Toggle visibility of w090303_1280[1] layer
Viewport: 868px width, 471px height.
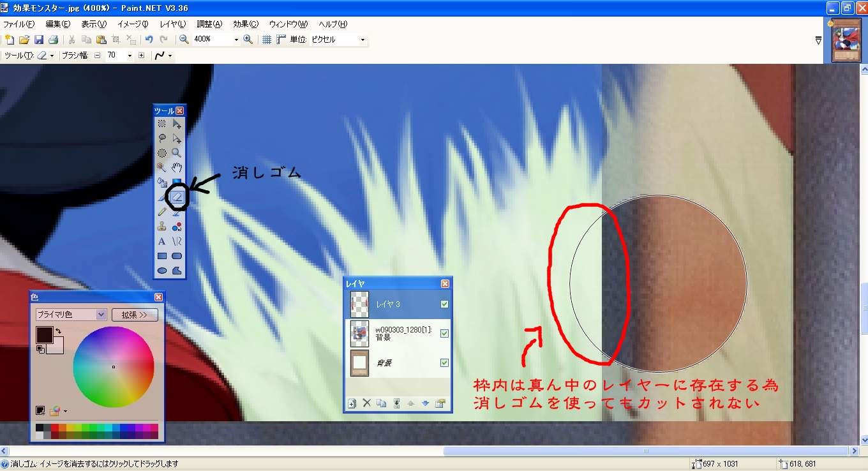point(445,333)
